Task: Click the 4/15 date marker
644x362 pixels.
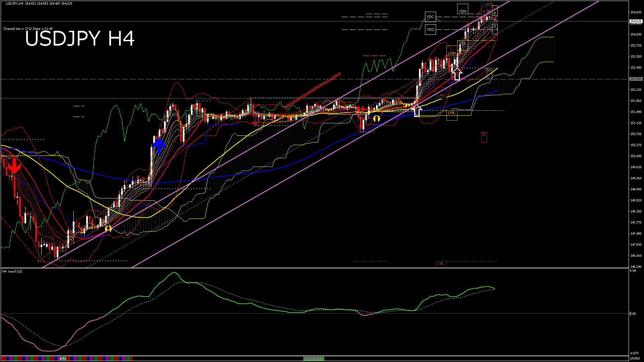Action: tap(63, 359)
